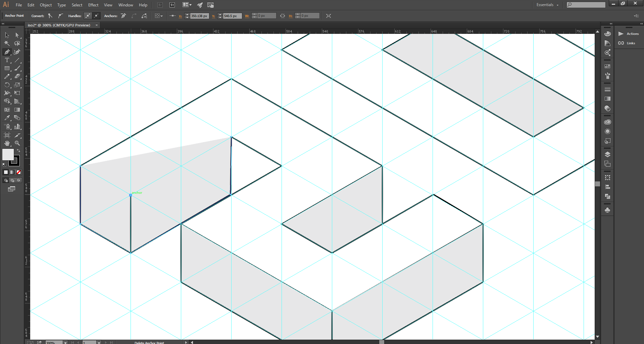Select the Pencil tool
644x344 pixels.
tap(7, 76)
